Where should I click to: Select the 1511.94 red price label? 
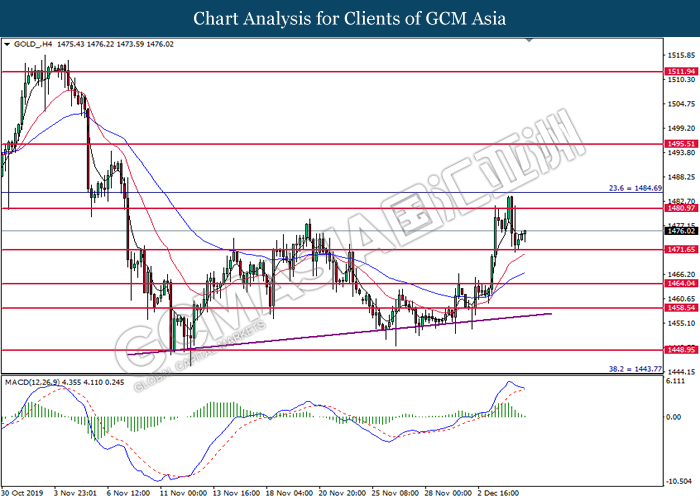click(x=681, y=71)
